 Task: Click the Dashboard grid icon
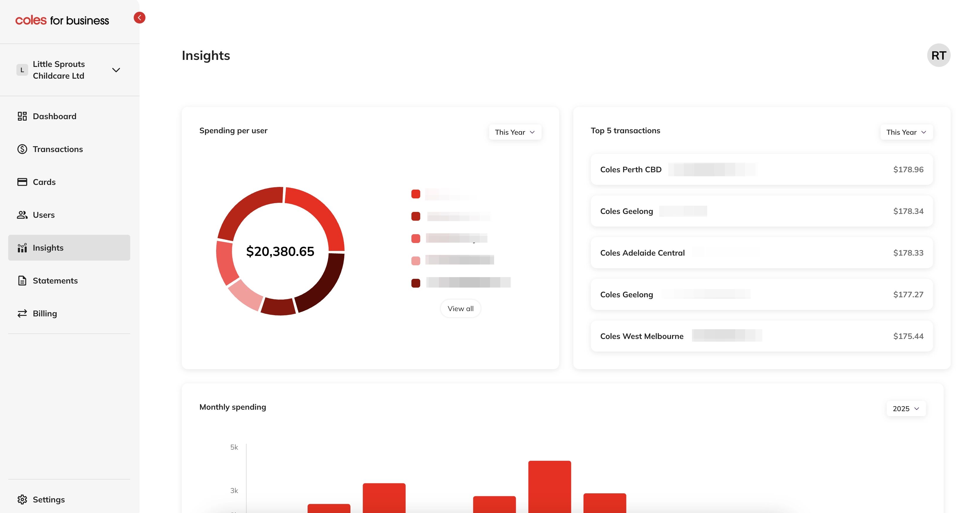click(22, 116)
